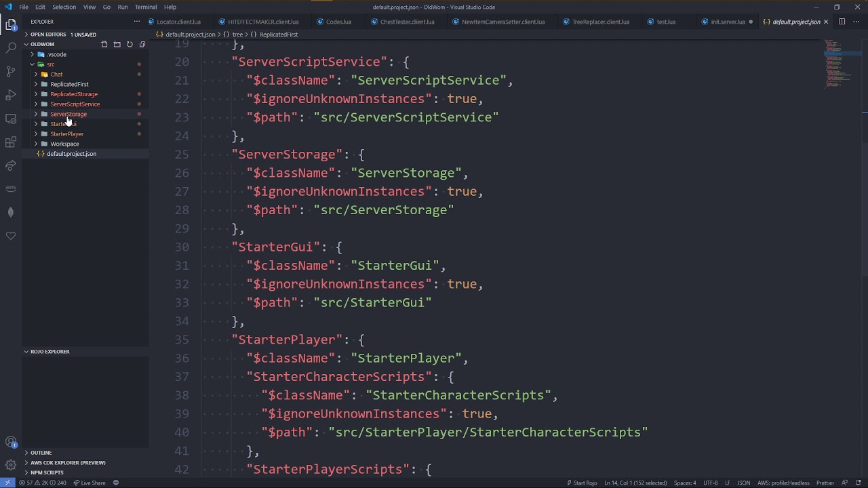Open the Go menu

[106, 7]
